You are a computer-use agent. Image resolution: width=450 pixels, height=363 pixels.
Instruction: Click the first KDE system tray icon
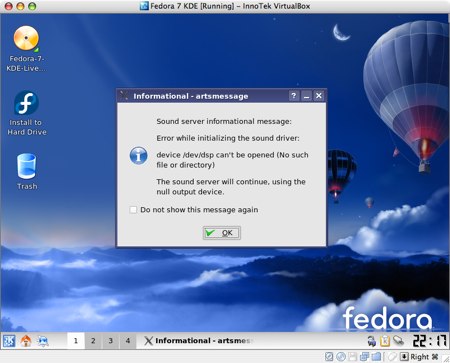(371, 341)
